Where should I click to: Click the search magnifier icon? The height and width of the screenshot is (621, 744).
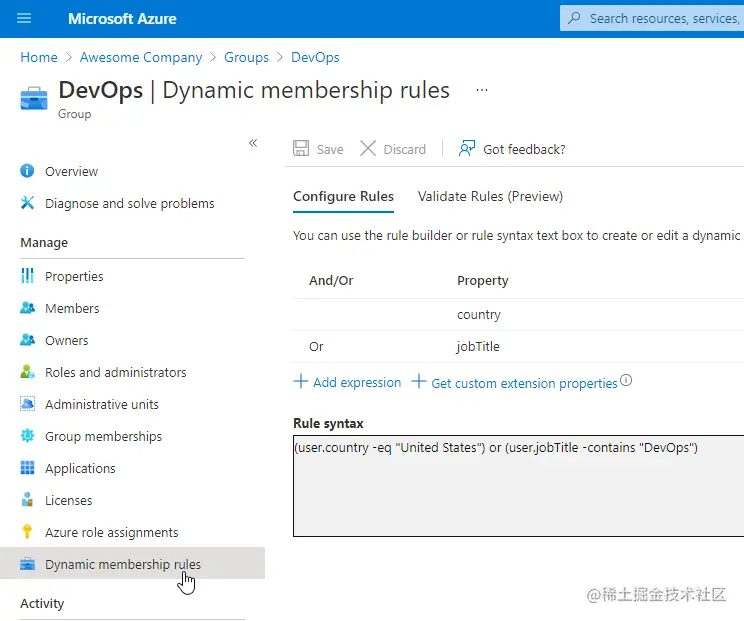pyautogui.click(x=574, y=18)
